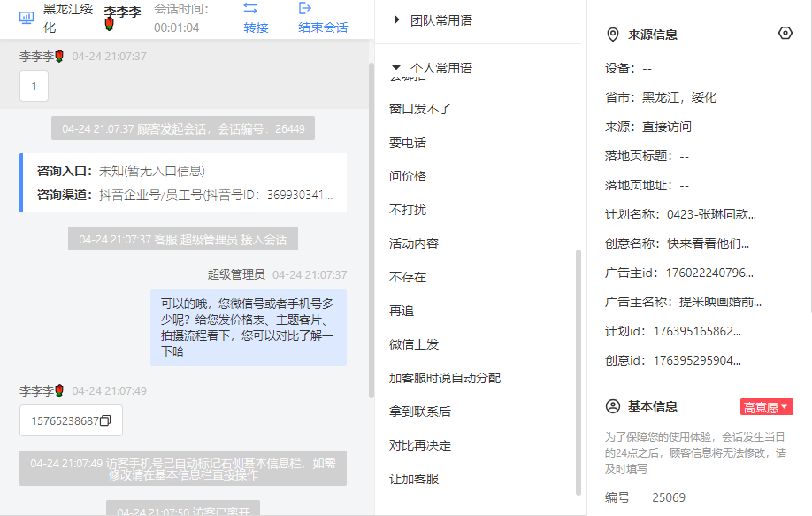Screen dimensions: 812x516
Task: Select the quick phrase 问价格
Action: pyautogui.click(x=408, y=177)
